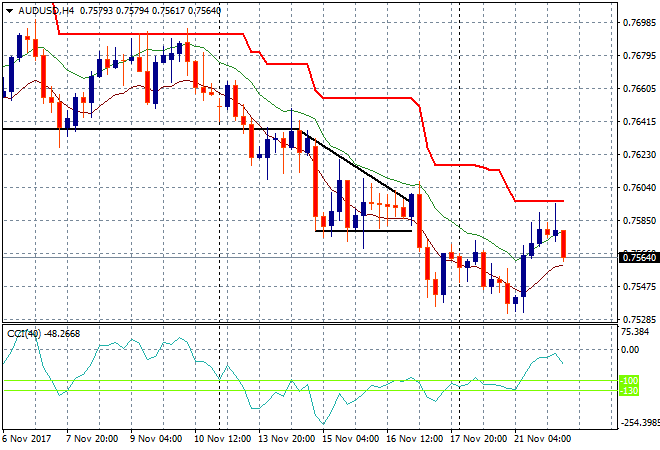Select the black descending diagonal trendline

(x=354, y=165)
